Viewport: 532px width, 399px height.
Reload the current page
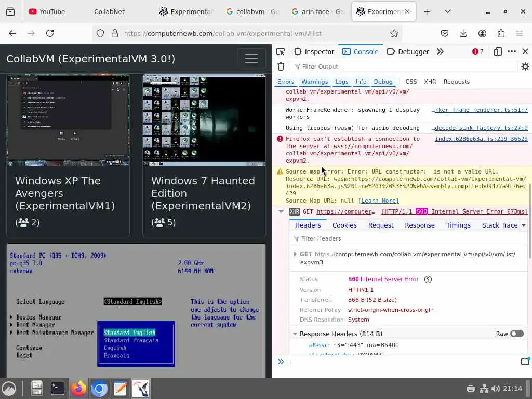point(50,33)
